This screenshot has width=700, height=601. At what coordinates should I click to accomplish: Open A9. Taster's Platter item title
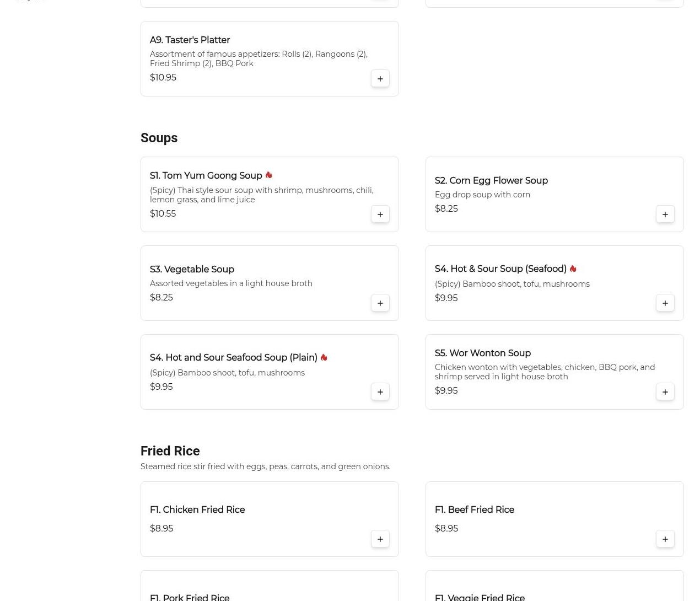[x=190, y=40]
